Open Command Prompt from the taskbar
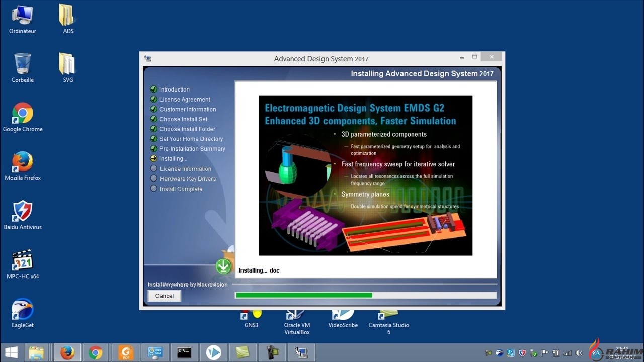Image resolution: width=644 pixels, height=362 pixels. coord(184,353)
